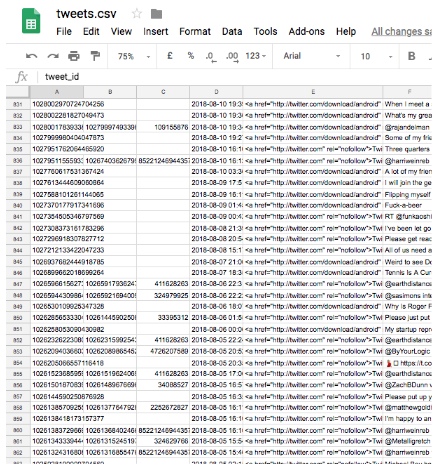Open the Data menu
The height and width of the screenshot is (469, 437).
[232, 31]
